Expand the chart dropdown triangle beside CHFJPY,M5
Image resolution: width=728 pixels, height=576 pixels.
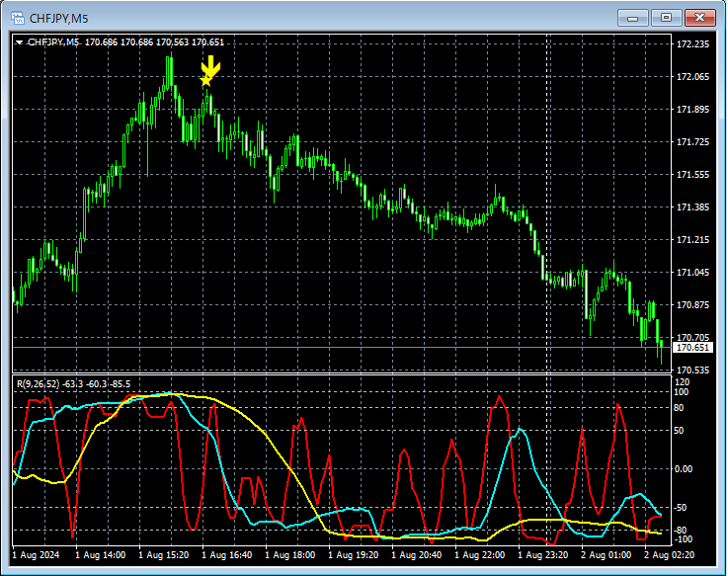pyautogui.click(x=19, y=42)
